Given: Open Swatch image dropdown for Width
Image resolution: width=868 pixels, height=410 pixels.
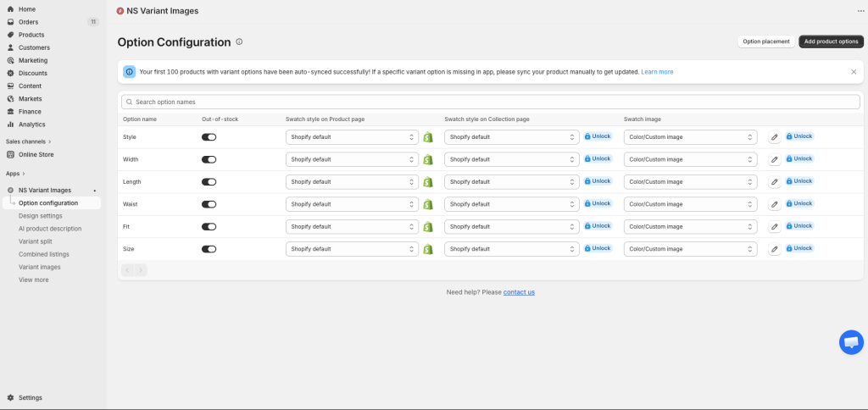Looking at the screenshot, I should [x=690, y=159].
